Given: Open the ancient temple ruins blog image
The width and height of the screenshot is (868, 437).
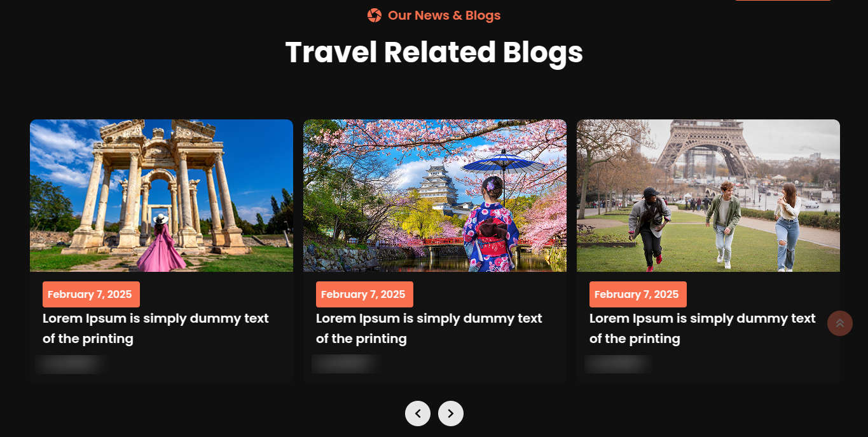Looking at the screenshot, I should coord(162,196).
